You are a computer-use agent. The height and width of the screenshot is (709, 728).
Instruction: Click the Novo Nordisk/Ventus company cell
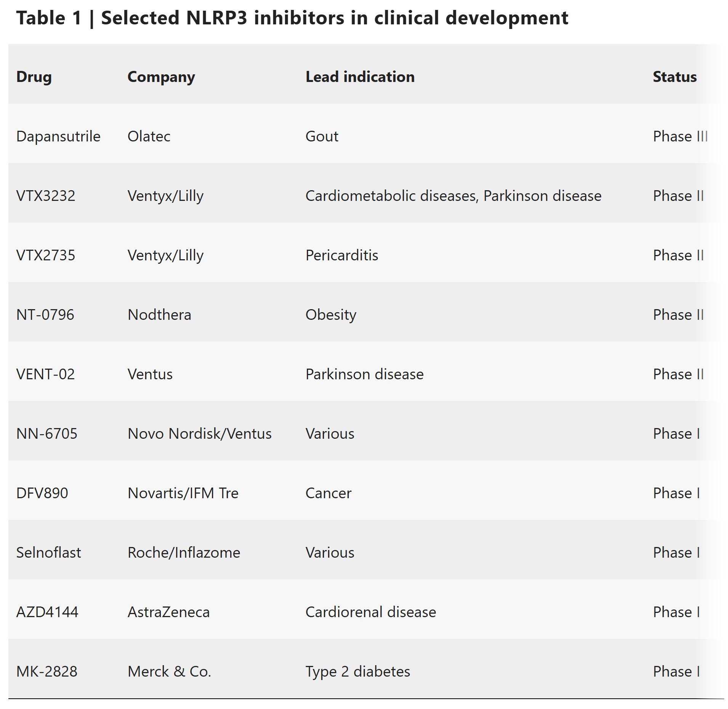click(x=199, y=434)
